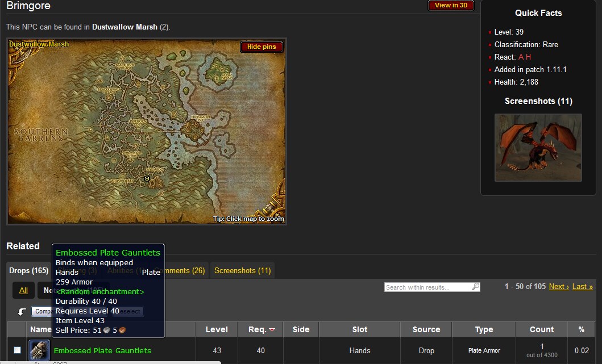Switch to the Screenshots (11) tab
This screenshot has width=602, height=364.
click(x=242, y=271)
